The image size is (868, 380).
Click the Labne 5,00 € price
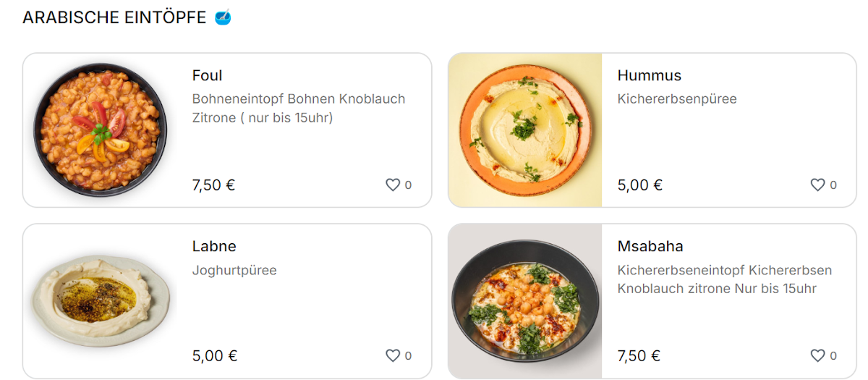coord(214,356)
